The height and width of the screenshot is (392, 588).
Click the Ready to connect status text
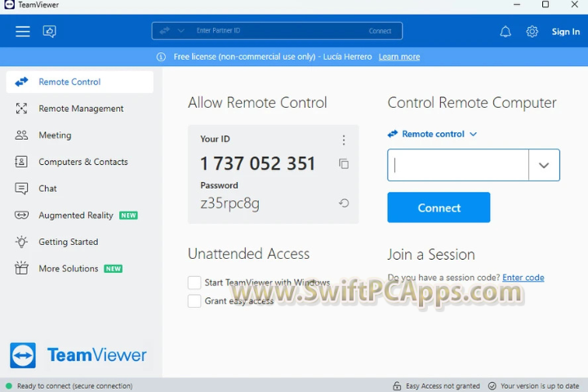pyautogui.click(x=74, y=385)
